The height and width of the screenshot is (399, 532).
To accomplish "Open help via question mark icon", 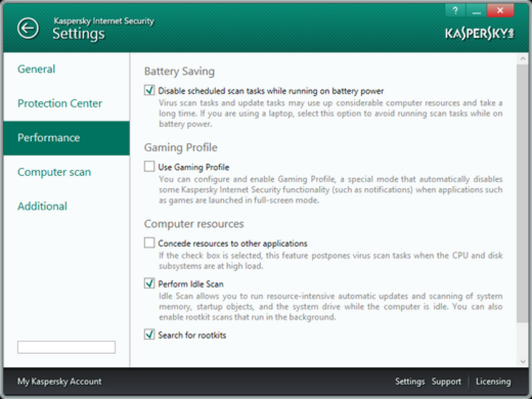I will pyautogui.click(x=455, y=11).
